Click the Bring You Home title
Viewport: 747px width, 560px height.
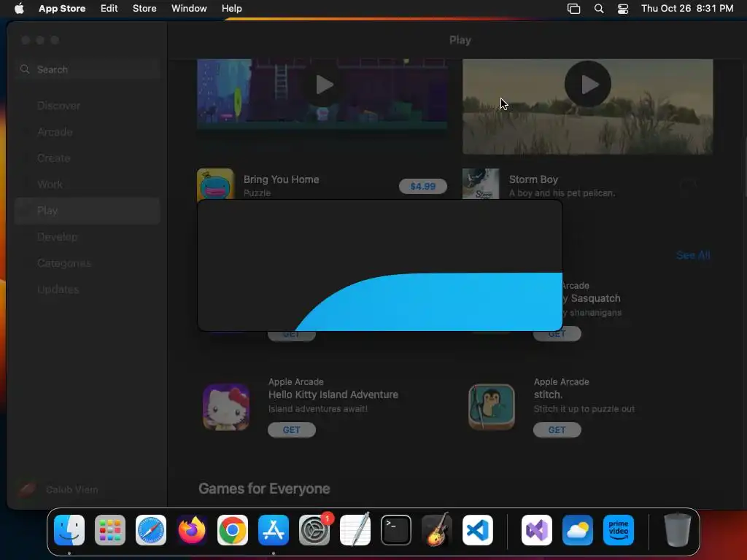[x=281, y=179]
